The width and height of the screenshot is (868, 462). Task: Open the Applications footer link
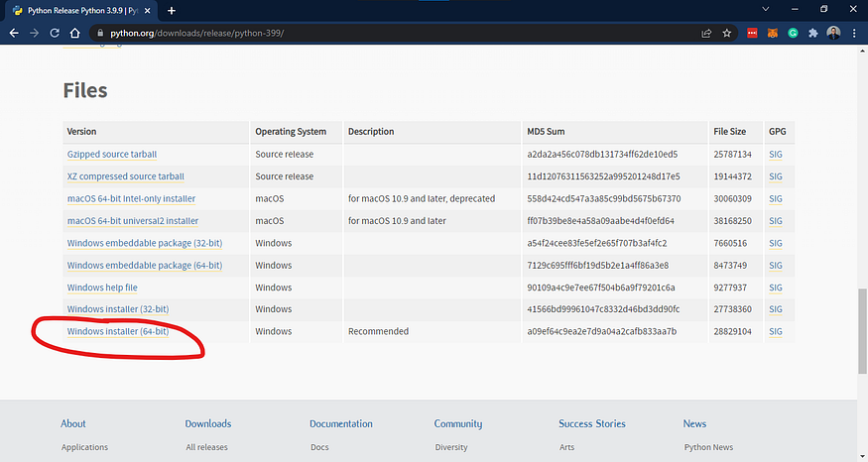[x=84, y=447]
